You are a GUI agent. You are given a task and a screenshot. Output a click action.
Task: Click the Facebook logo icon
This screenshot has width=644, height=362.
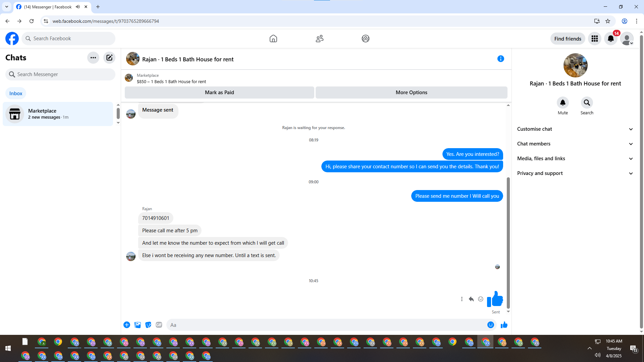click(12, 39)
